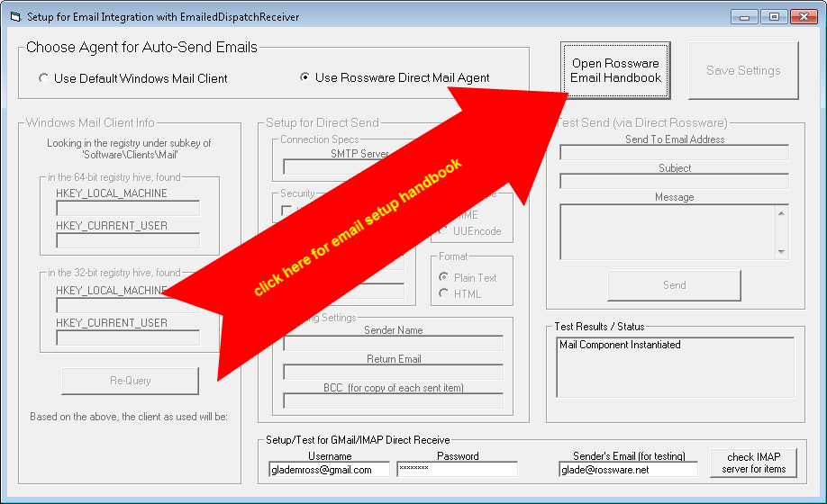
Task: Choose the HTML format option
Action: click(x=442, y=293)
